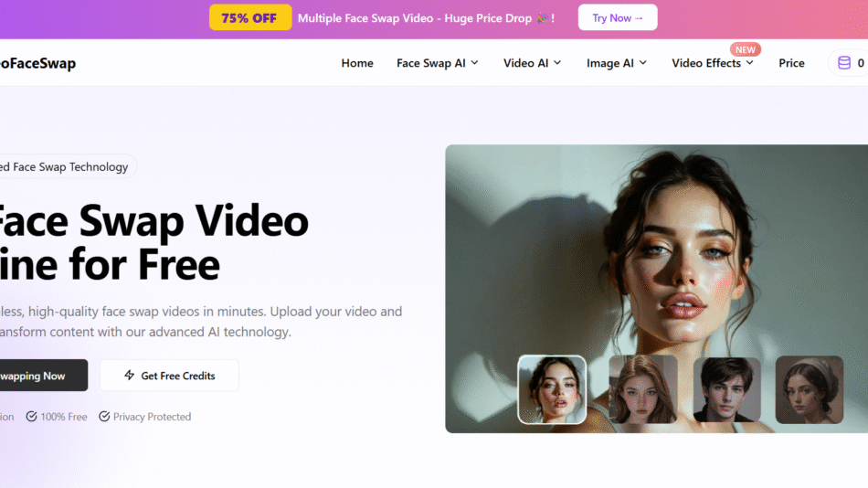The image size is (868, 488).
Task: Click the 75% OFF promo badge
Action: (x=250, y=17)
